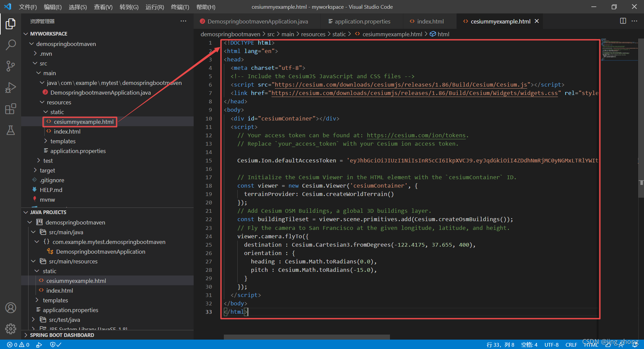Collapse the JAVA PROJECTS section

click(48, 212)
